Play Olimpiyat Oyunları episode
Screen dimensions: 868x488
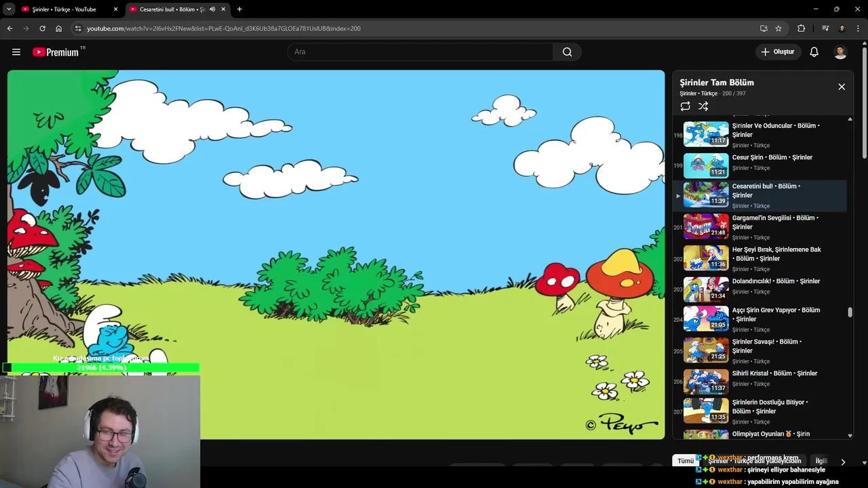pyautogui.click(x=760, y=434)
